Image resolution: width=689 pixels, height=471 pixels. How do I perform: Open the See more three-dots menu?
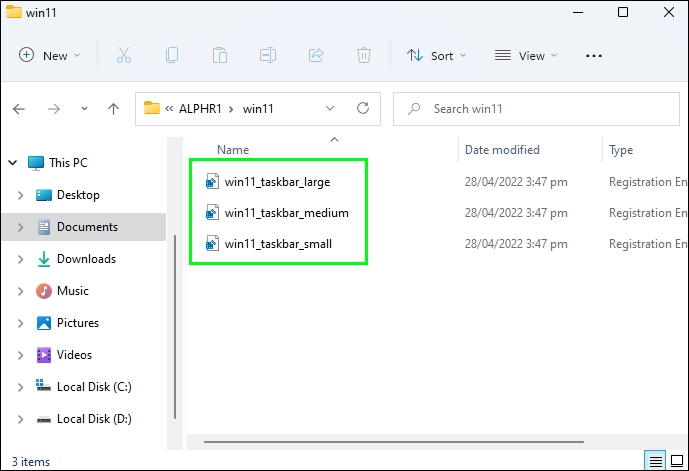coord(594,56)
